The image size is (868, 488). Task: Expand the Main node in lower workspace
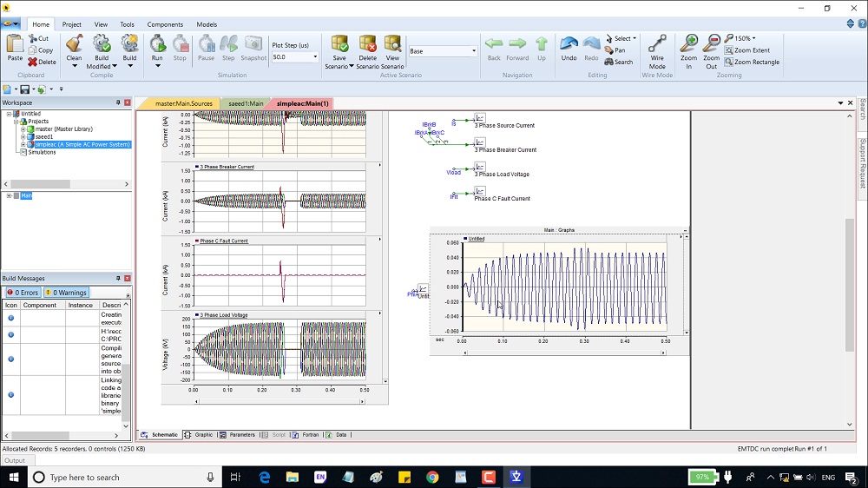point(9,195)
